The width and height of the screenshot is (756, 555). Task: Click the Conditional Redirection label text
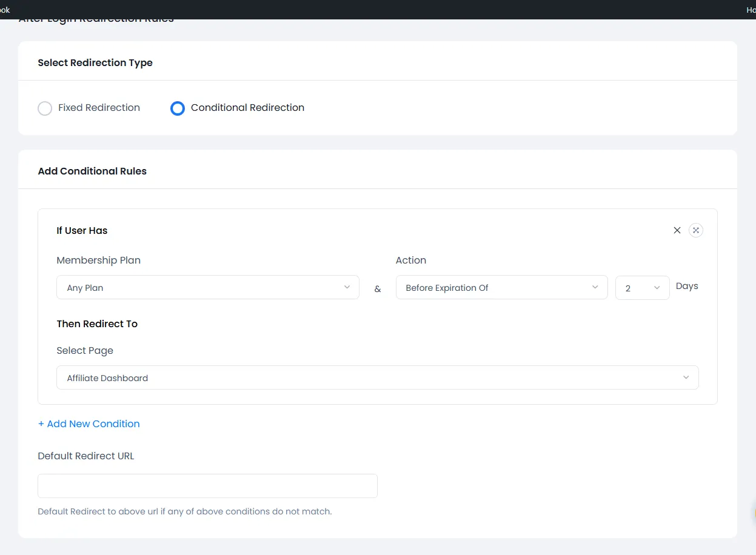[247, 108]
